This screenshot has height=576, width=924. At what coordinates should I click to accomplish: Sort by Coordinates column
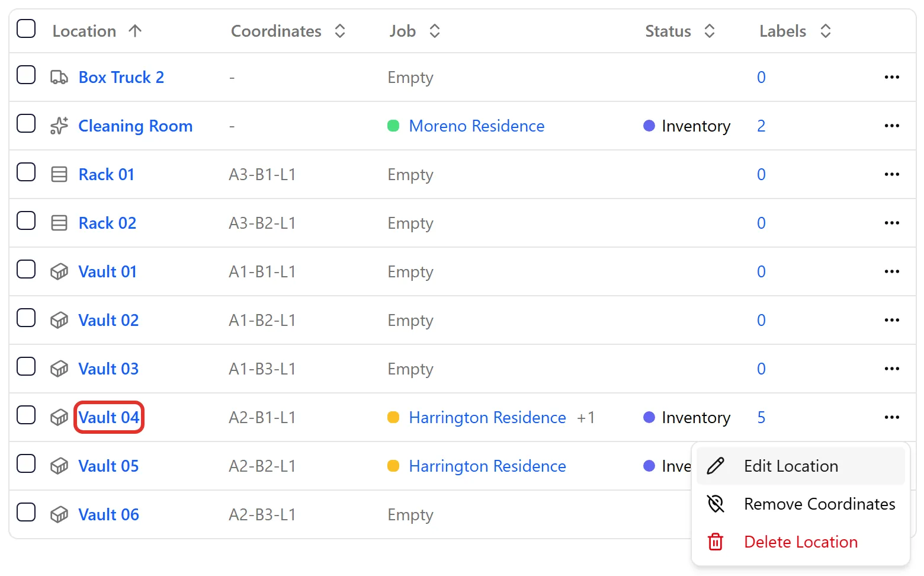click(288, 31)
